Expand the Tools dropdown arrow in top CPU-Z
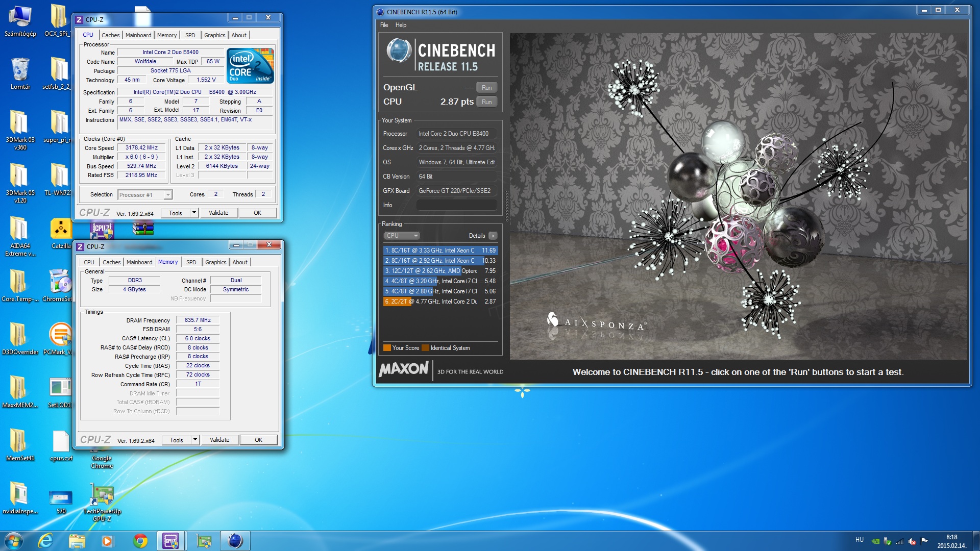This screenshot has height=551, width=980. click(x=194, y=213)
